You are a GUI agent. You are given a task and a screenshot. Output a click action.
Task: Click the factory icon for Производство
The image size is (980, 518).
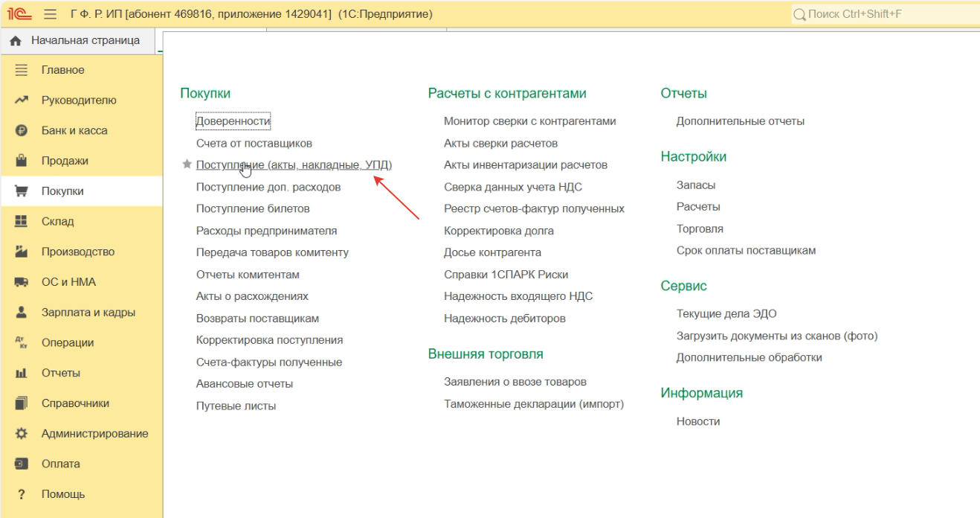click(x=22, y=252)
